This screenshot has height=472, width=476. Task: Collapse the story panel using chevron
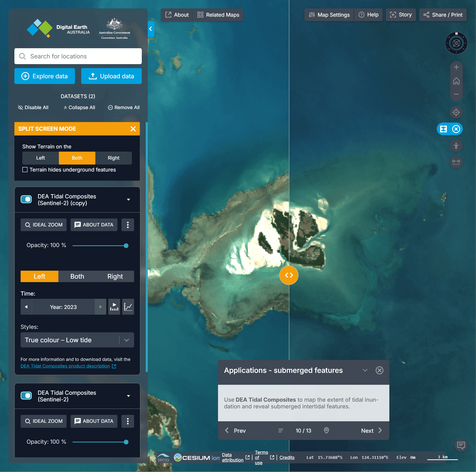[x=365, y=370]
